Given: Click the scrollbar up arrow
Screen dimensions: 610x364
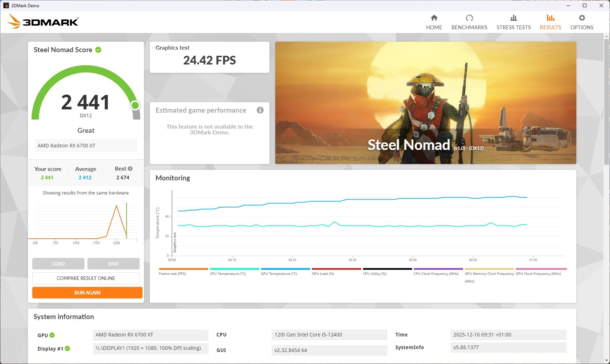Looking at the screenshot, I should click(x=606, y=36).
